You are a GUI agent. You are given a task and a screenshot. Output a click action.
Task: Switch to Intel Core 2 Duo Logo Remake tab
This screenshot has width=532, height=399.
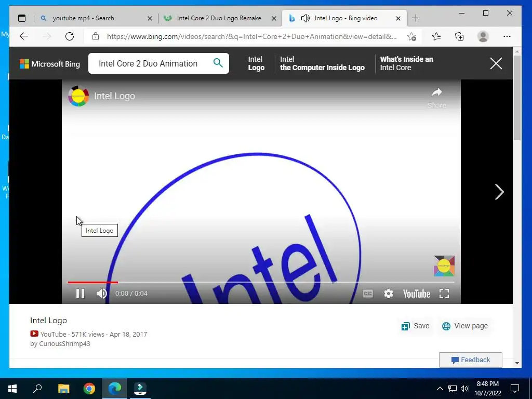[x=219, y=18]
